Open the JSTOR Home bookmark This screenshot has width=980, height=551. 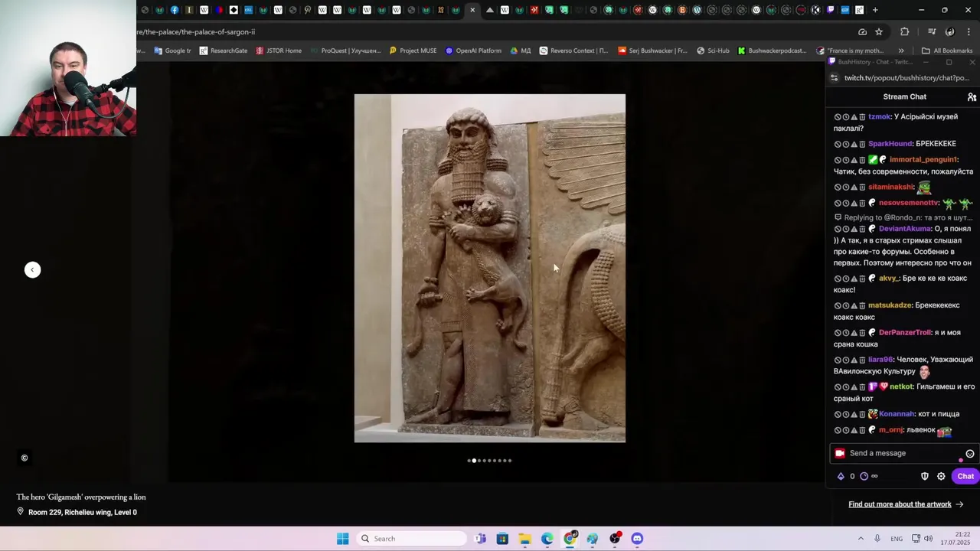(279, 51)
